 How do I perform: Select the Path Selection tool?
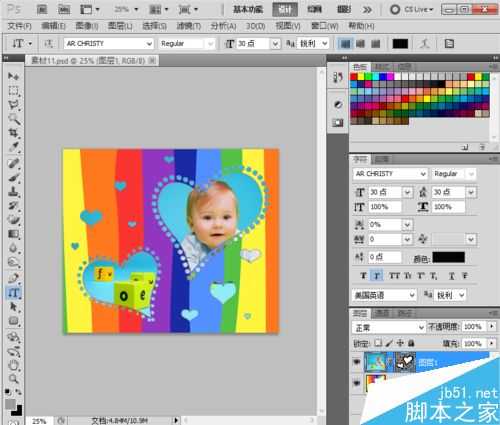click(x=13, y=307)
